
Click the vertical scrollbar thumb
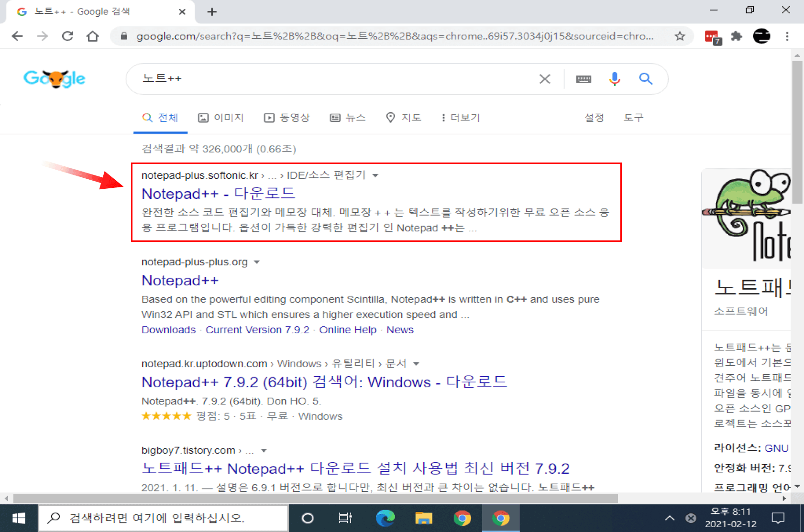click(797, 132)
